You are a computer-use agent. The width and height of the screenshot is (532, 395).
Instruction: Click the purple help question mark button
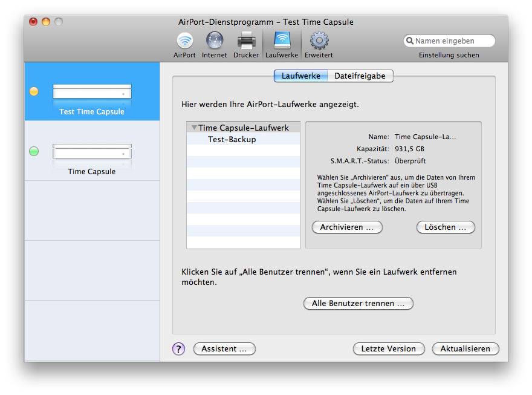[179, 348]
